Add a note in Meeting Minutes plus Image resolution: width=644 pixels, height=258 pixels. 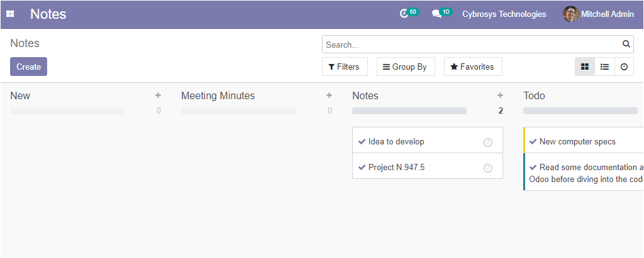click(329, 95)
